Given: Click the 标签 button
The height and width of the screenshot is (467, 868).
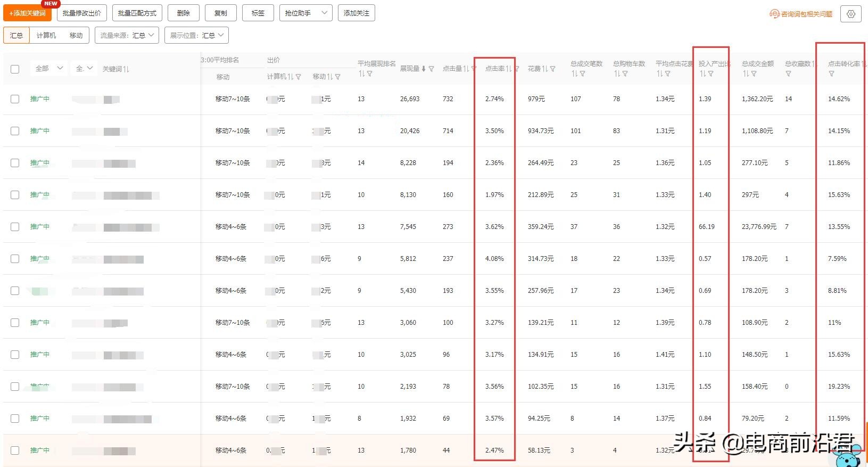Looking at the screenshot, I should [258, 13].
